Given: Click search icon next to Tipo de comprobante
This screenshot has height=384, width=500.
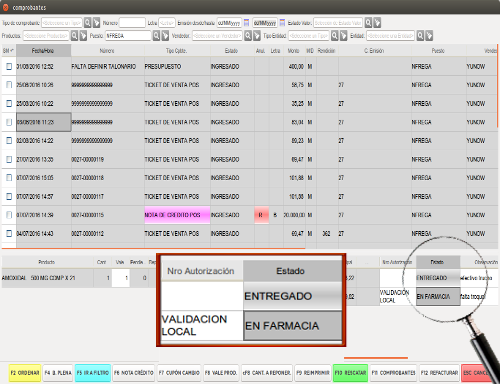Looking at the screenshot, I should (x=87, y=23).
